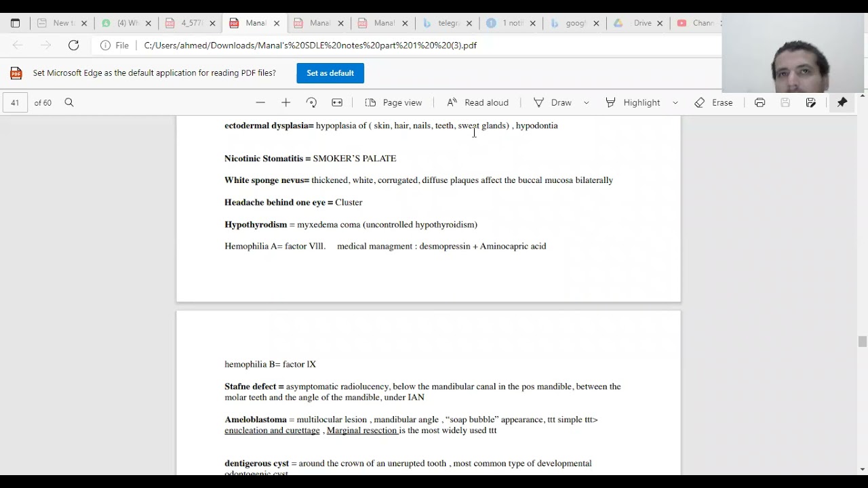
Task: Click the Stafne defect bold text
Action: coord(254,386)
